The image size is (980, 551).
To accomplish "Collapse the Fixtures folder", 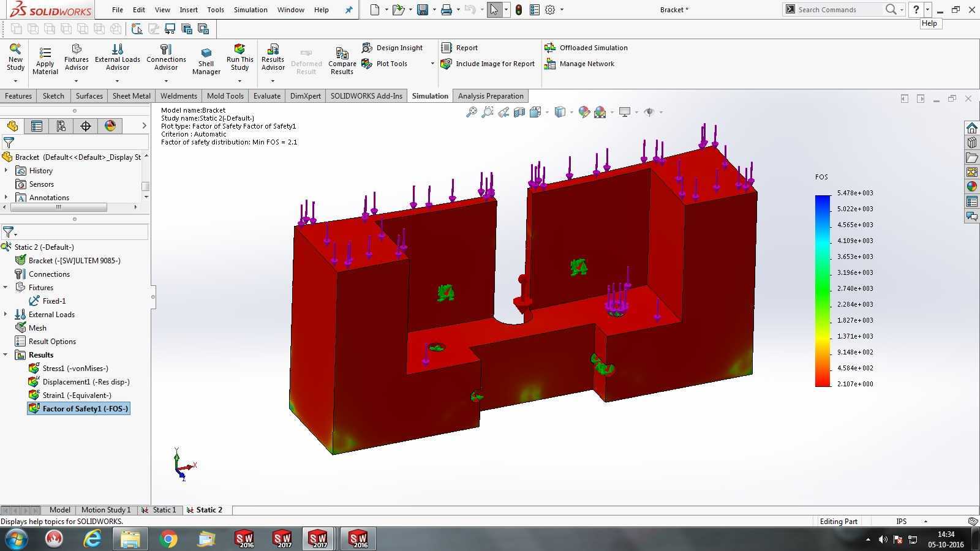I will pyautogui.click(x=6, y=287).
